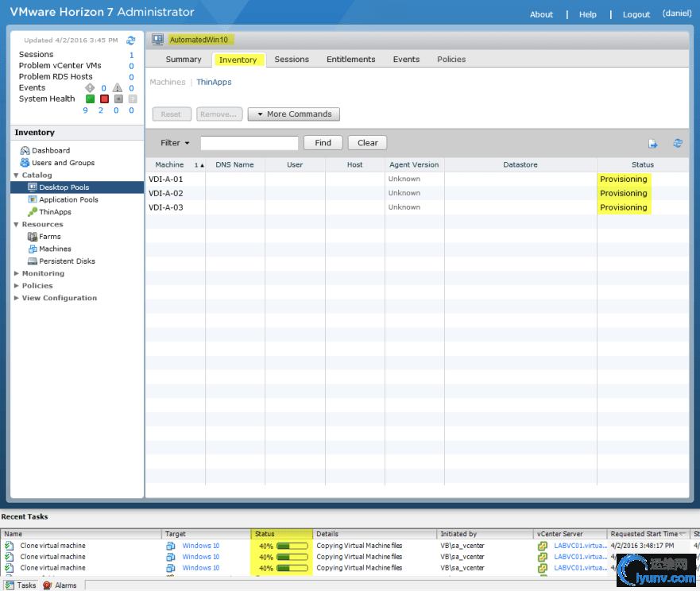Collapse the Catalog tree section
This screenshot has width=700, height=591.
point(16,175)
